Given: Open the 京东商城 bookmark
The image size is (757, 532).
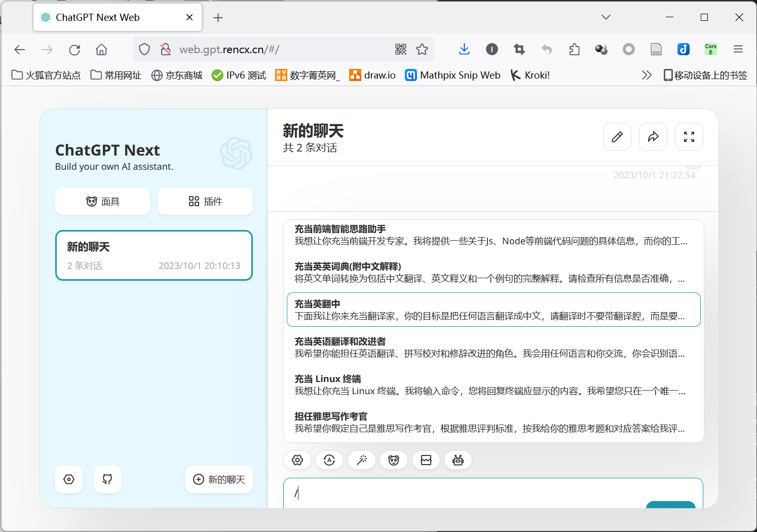Looking at the screenshot, I should pyautogui.click(x=177, y=75).
